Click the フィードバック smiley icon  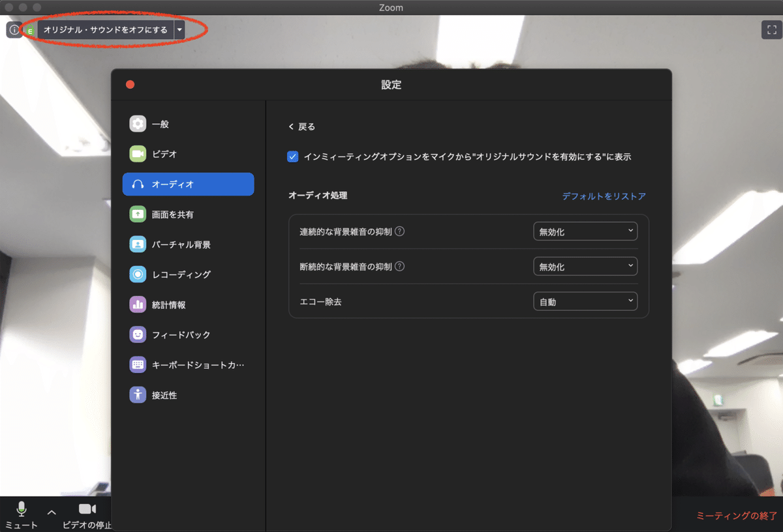pos(138,334)
